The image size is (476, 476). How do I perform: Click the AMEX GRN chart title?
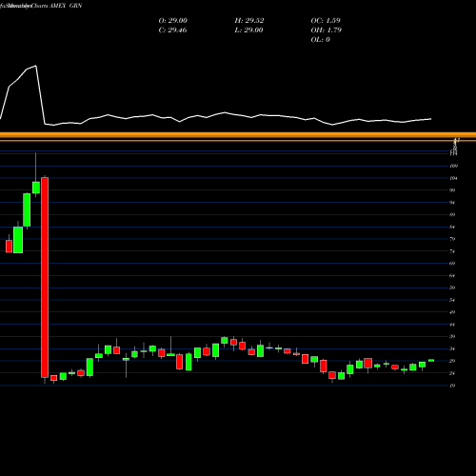[x=66, y=6]
